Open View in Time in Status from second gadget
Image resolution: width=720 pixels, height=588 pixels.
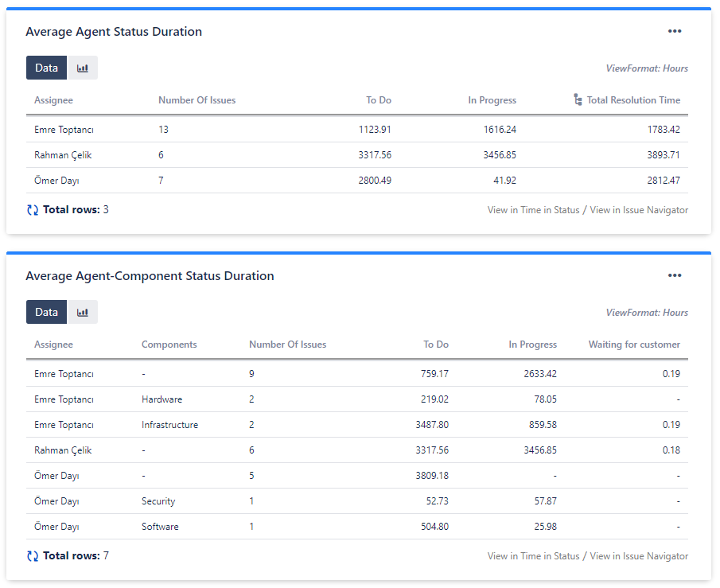(533, 555)
